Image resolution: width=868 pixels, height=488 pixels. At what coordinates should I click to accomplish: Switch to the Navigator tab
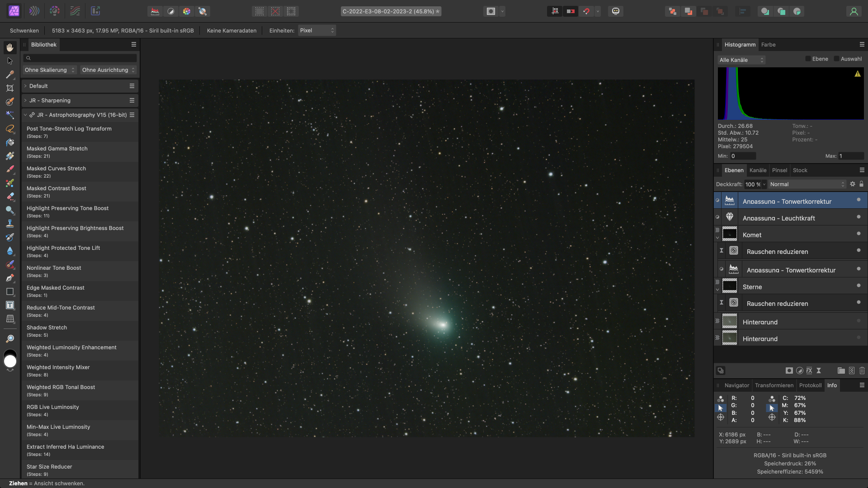click(x=736, y=385)
